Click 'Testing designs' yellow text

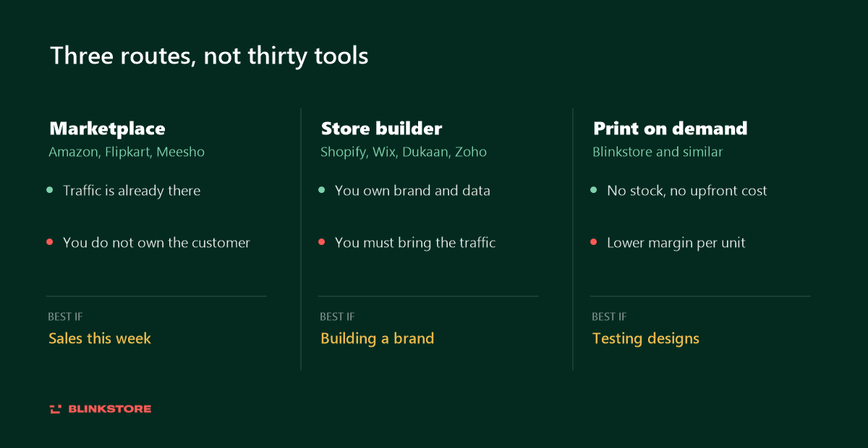click(646, 338)
